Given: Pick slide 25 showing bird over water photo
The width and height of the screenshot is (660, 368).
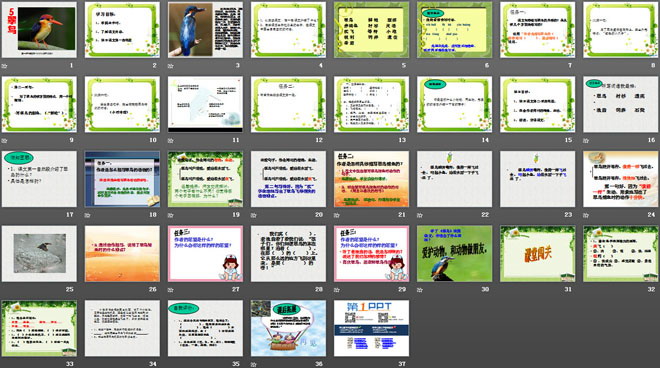Looking at the screenshot, I should pos(39,253).
